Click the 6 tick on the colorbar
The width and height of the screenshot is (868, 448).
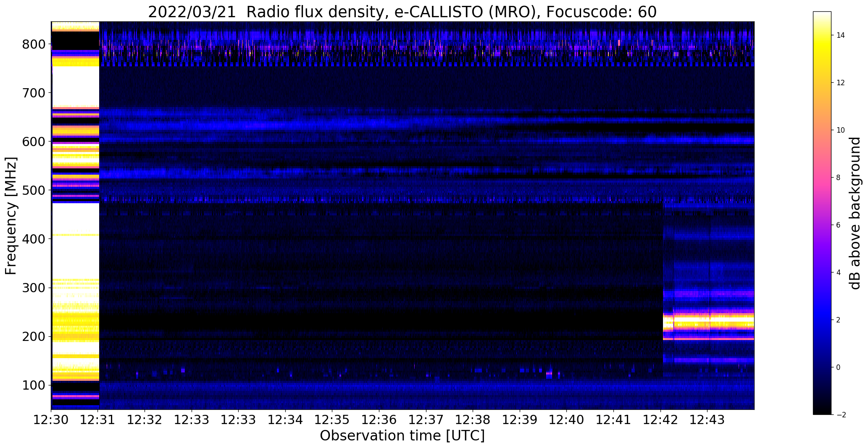tap(838, 225)
